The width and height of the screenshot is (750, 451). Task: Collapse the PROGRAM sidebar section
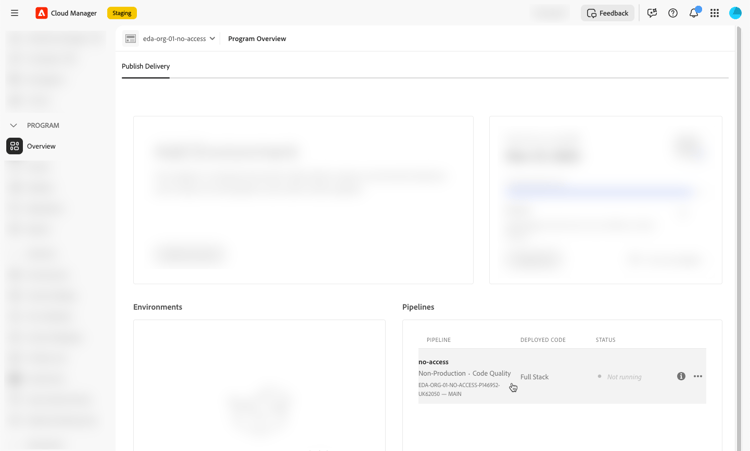(x=13, y=125)
